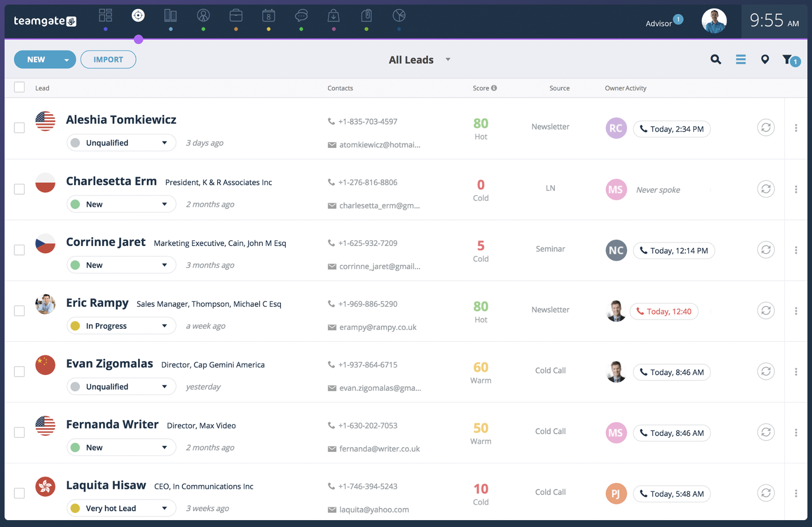Open more options for Evan Zigomalas
This screenshot has width=812, height=527.
[796, 372]
